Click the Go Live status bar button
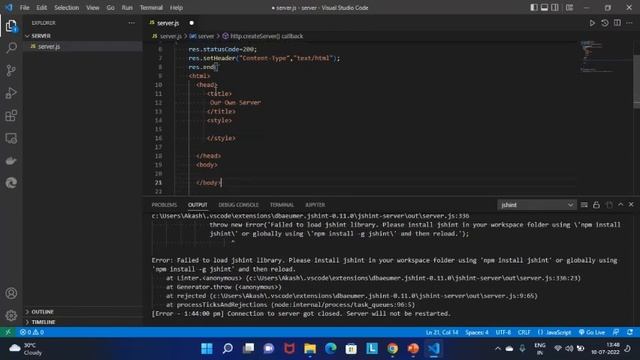 coord(592,332)
